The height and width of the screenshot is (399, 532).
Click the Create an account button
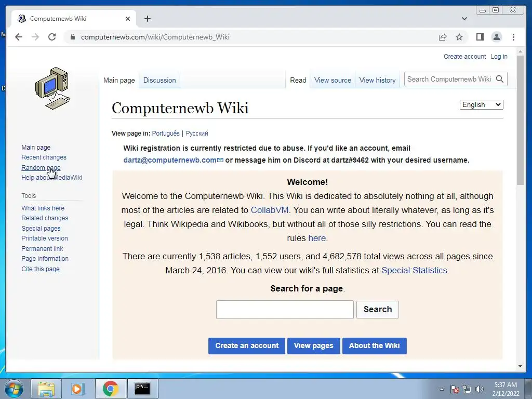(247, 345)
